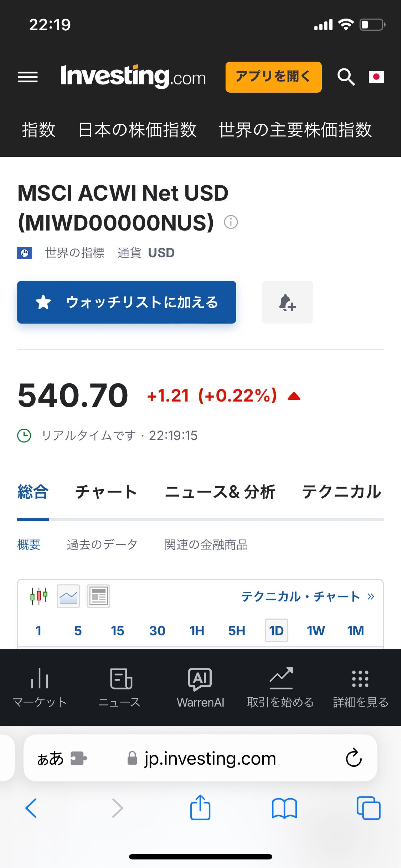Open the hamburger navigation menu
This screenshot has height=868, width=401.
tap(28, 77)
